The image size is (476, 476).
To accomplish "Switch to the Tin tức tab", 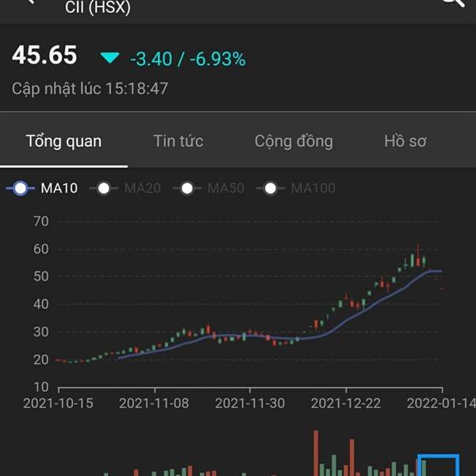I will tap(178, 141).
